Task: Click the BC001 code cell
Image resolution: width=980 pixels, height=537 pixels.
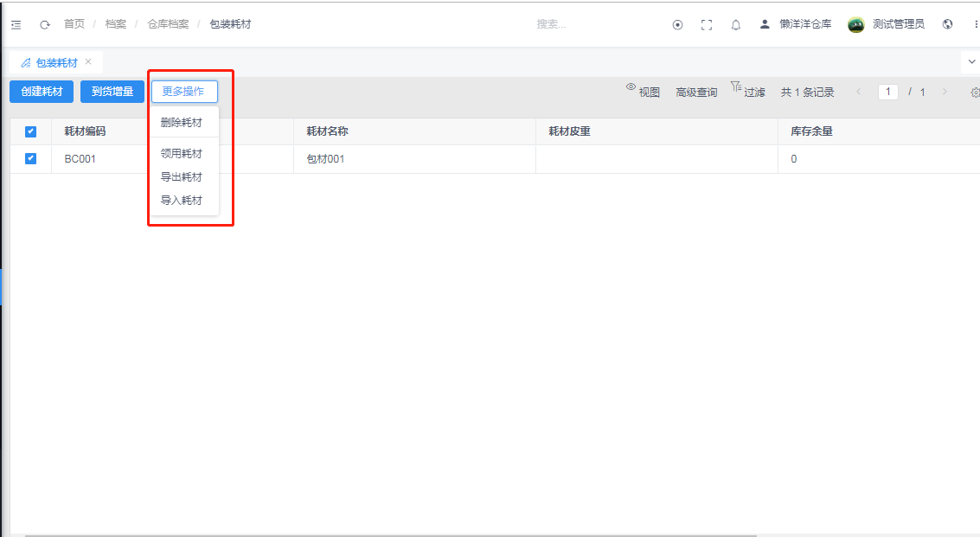Action: pyautogui.click(x=80, y=159)
